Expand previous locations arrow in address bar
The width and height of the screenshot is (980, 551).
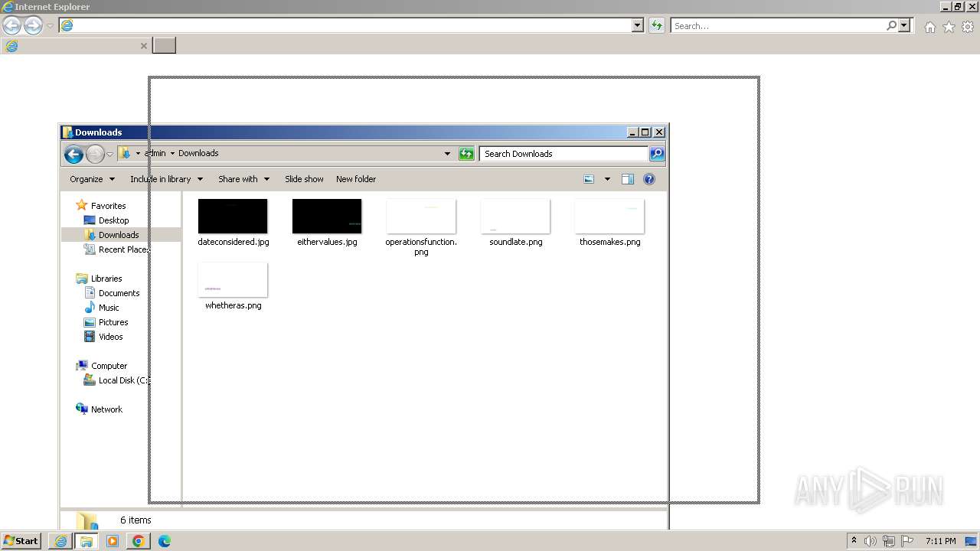447,154
